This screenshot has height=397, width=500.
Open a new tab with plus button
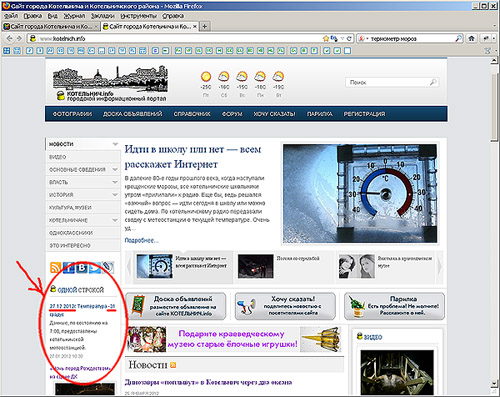coord(205,26)
